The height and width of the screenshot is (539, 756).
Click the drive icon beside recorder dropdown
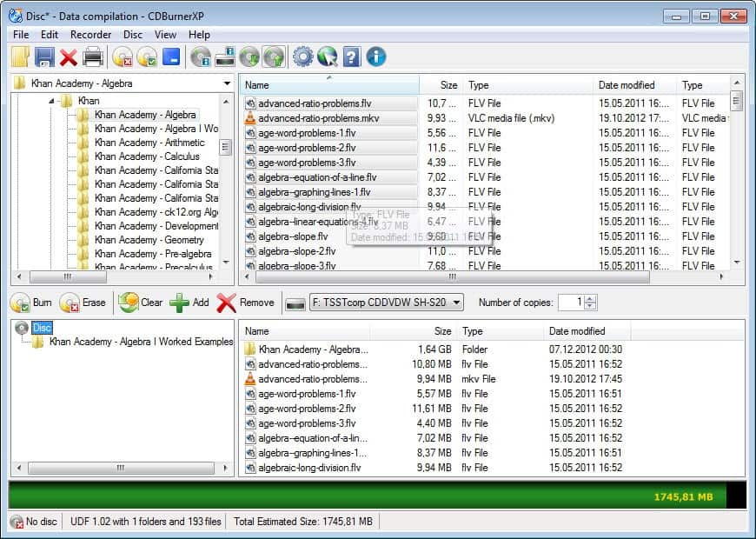click(x=295, y=303)
